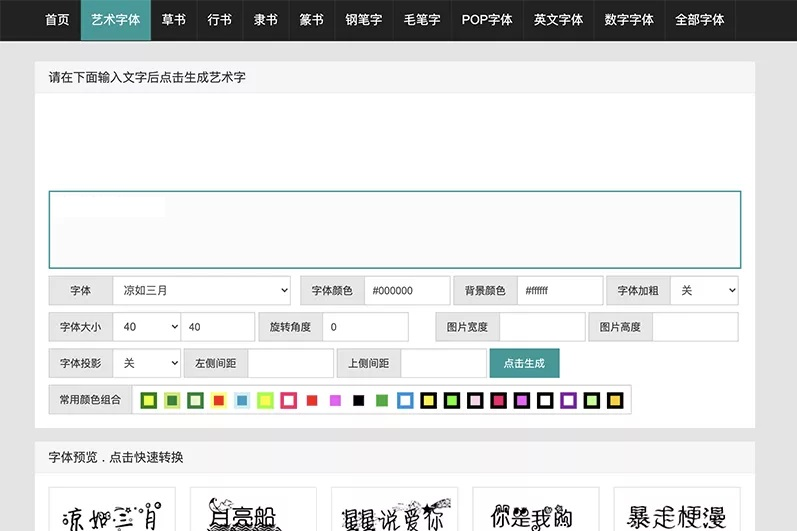
Task: Pick bright green swatch with black border
Action: click(452, 400)
